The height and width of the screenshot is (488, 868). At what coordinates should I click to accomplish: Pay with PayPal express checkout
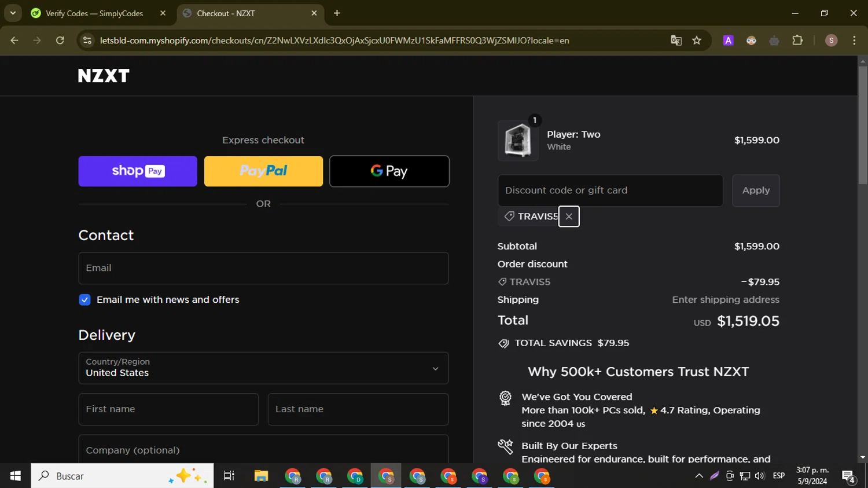click(263, 171)
